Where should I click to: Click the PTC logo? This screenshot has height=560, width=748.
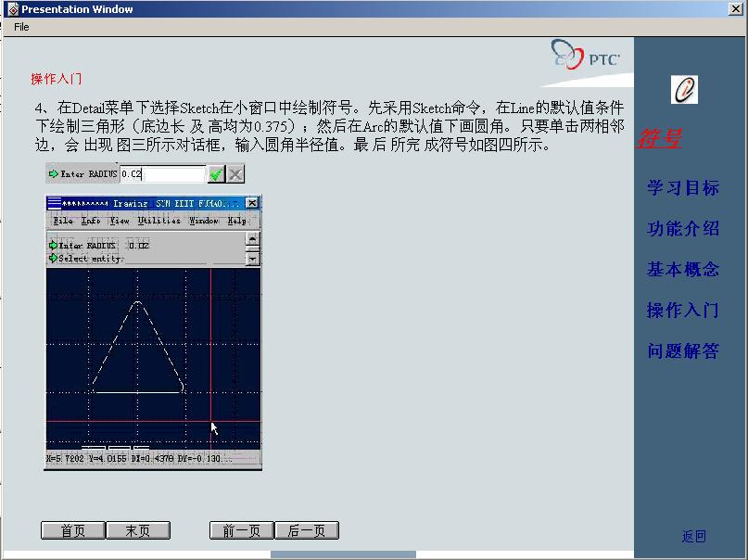[586, 57]
